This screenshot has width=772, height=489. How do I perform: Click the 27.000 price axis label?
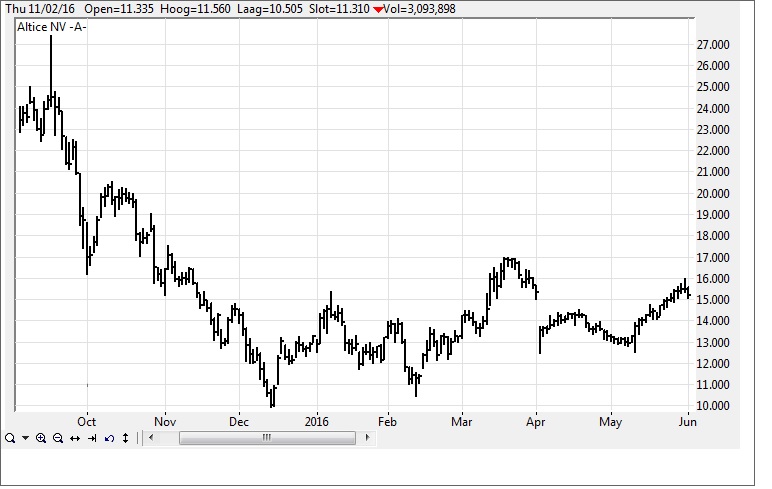click(x=713, y=45)
